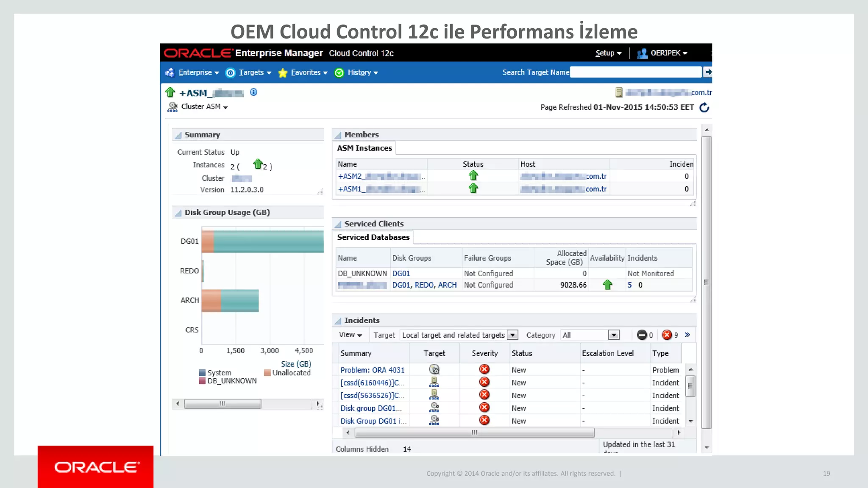Click the Search Target Name field
This screenshot has width=868, height=488.
(x=636, y=72)
